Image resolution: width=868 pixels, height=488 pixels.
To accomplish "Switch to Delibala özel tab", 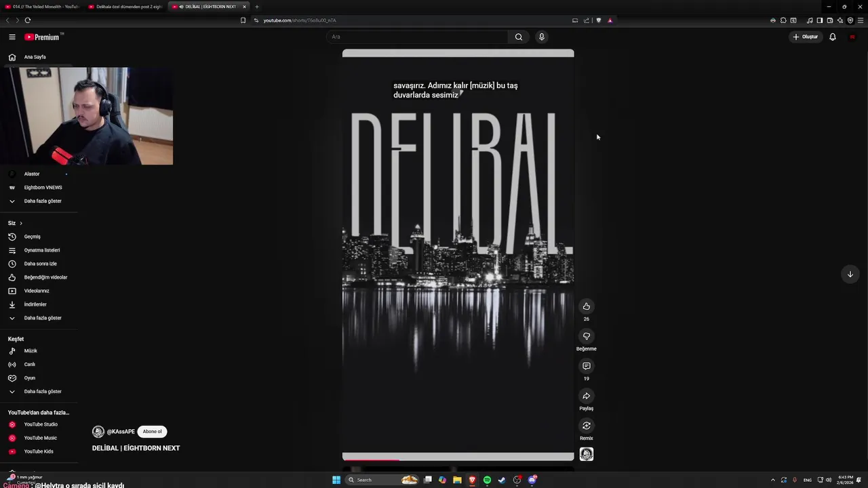I will [125, 7].
